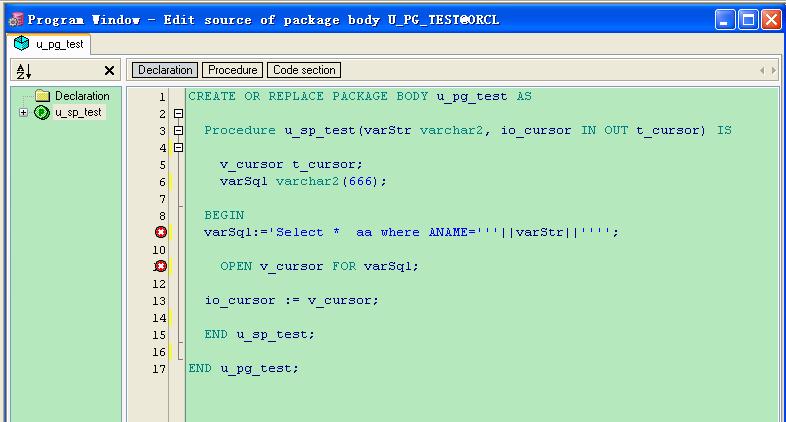Click the text 'CREATE OR REPLACE PACKAGE BODY'
Screen dimensions: 786x422
pyautogui.click(x=308, y=96)
